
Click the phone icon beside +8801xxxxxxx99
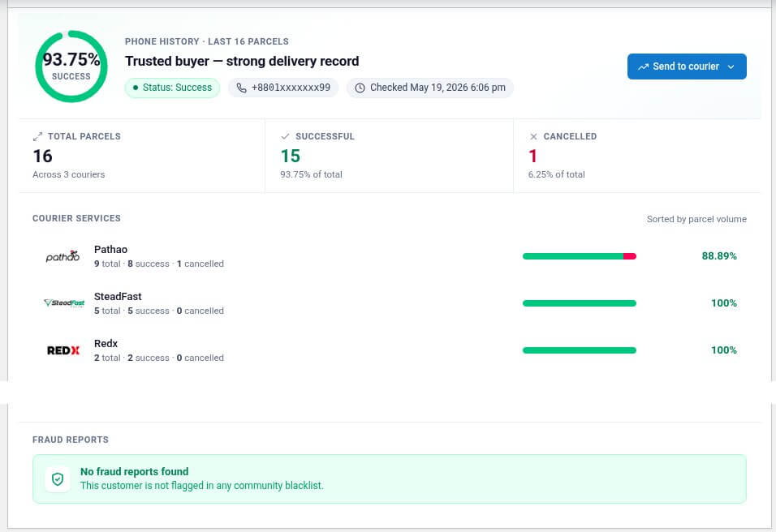pos(241,88)
